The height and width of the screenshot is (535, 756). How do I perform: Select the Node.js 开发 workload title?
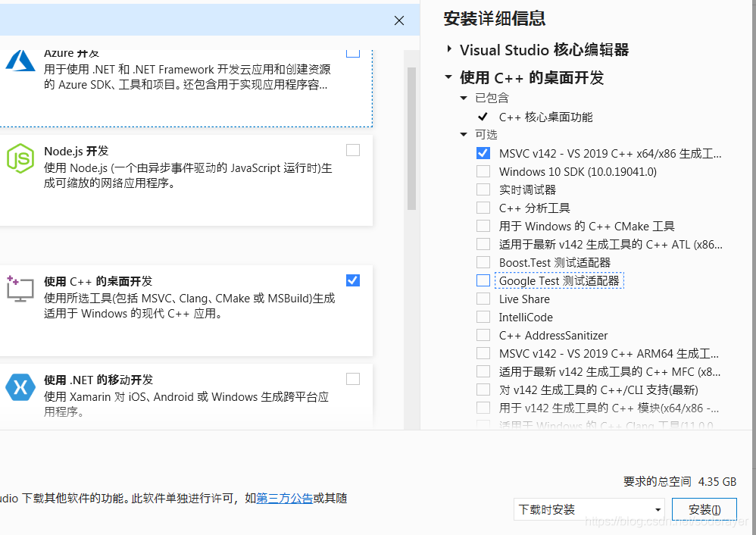(x=77, y=151)
